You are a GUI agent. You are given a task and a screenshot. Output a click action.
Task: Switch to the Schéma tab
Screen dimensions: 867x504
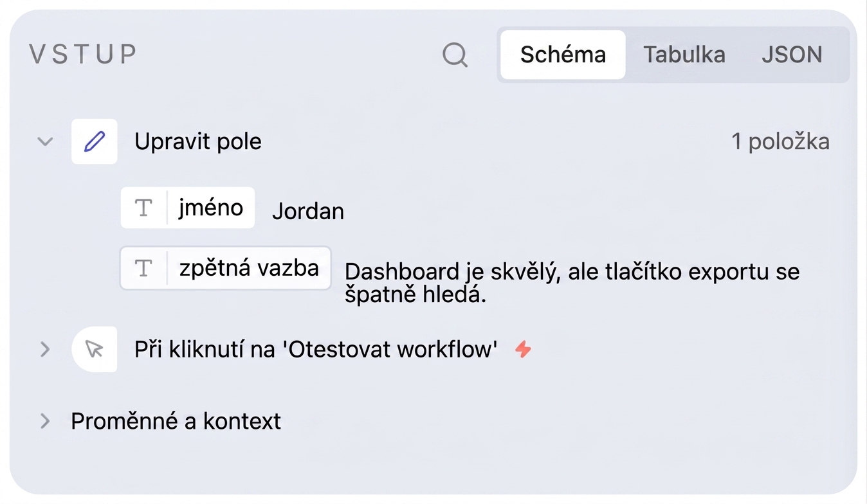point(563,55)
